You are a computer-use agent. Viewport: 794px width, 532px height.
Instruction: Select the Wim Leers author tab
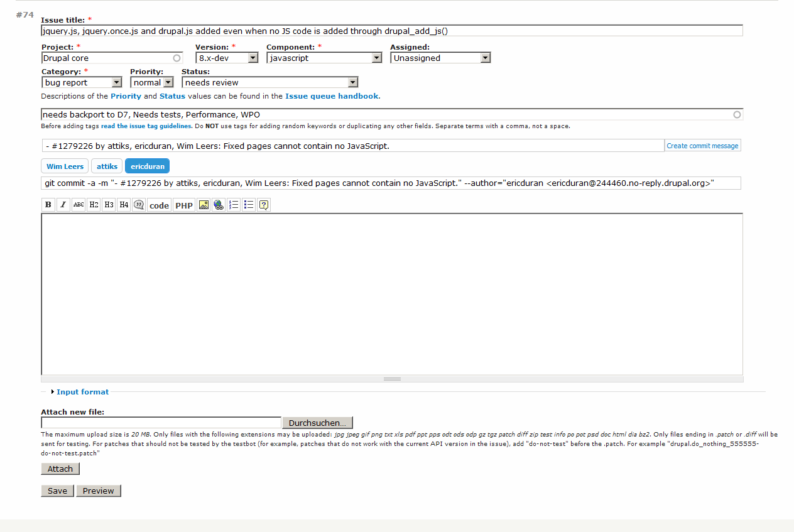(x=65, y=166)
